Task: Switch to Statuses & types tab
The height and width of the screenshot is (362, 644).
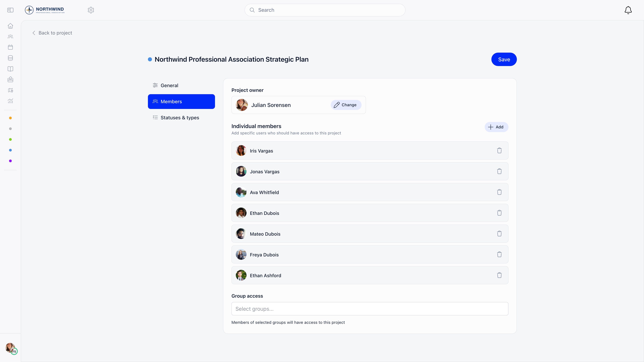Action: pos(181,117)
